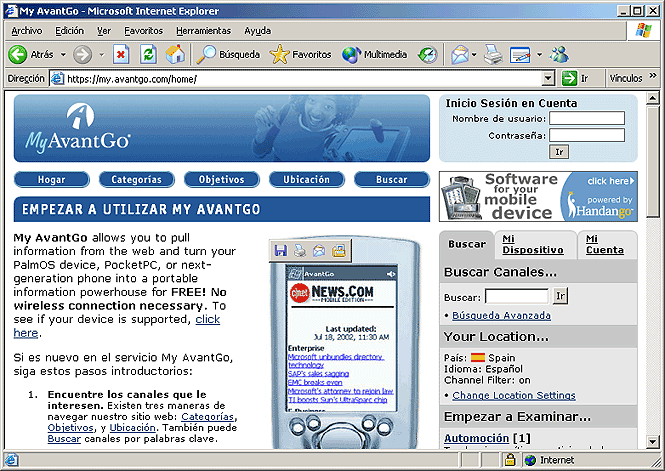665x471 pixels.
Task: Stop loading with the red X icon
Action: click(x=121, y=55)
